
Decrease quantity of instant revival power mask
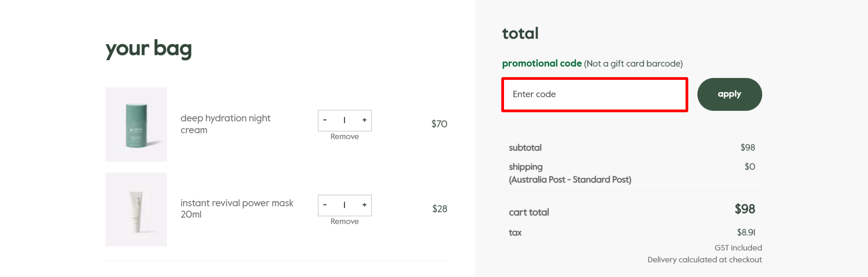point(325,205)
